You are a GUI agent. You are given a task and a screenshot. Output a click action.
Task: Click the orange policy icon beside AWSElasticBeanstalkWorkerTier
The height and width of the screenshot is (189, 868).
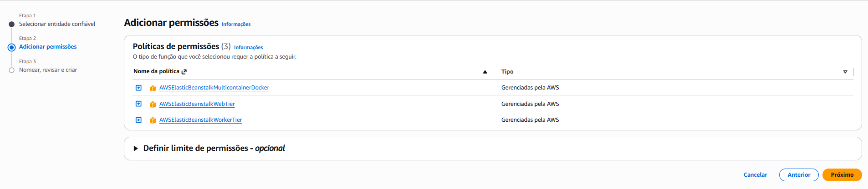tap(153, 120)
